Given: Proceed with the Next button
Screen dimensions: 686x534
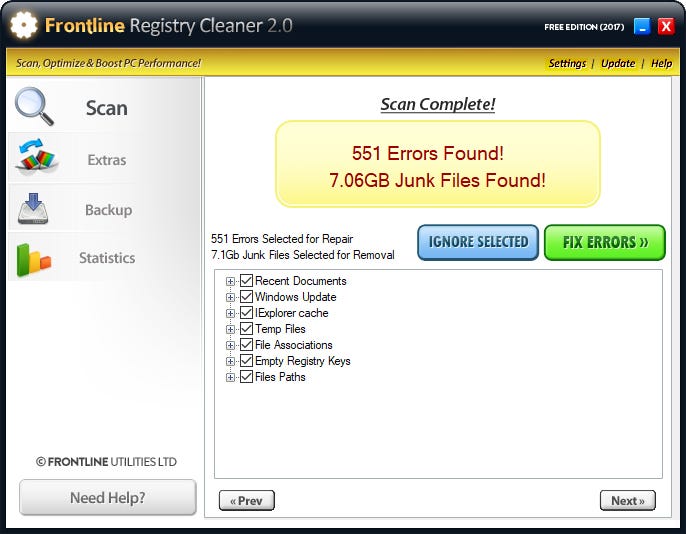Looking at the screenshot, I should [628, 500].
